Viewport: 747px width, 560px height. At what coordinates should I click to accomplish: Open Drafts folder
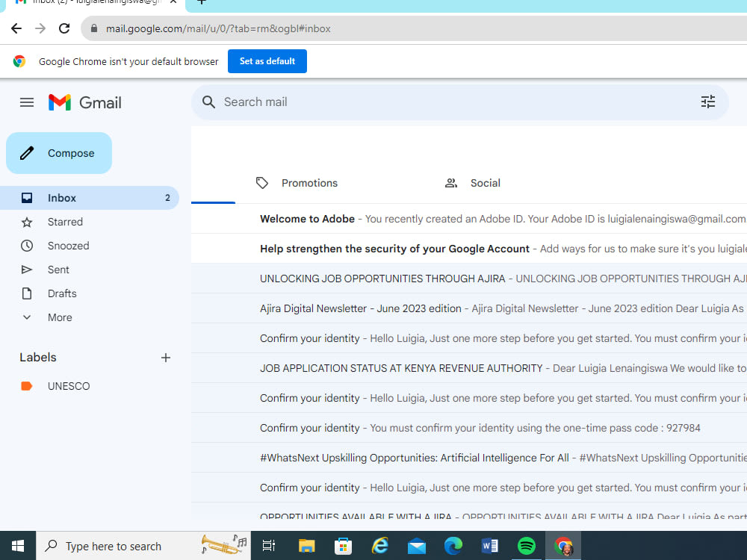90,293
